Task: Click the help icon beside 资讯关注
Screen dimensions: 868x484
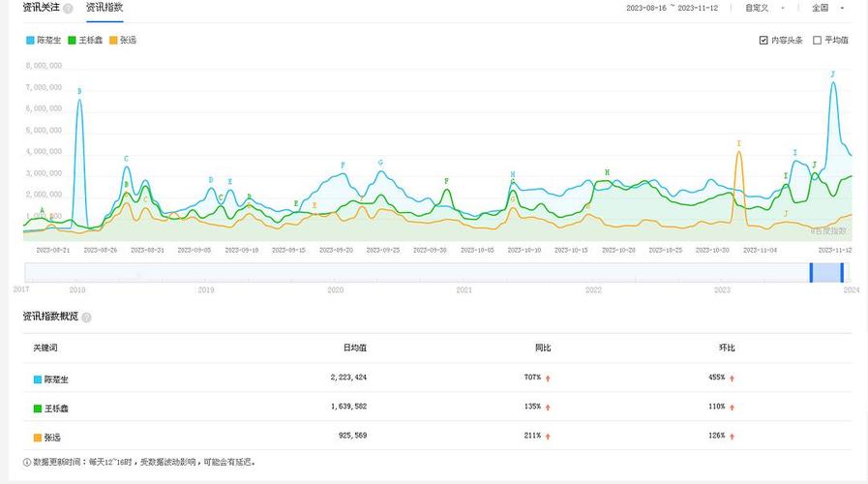Action: (x=68, y=9)
